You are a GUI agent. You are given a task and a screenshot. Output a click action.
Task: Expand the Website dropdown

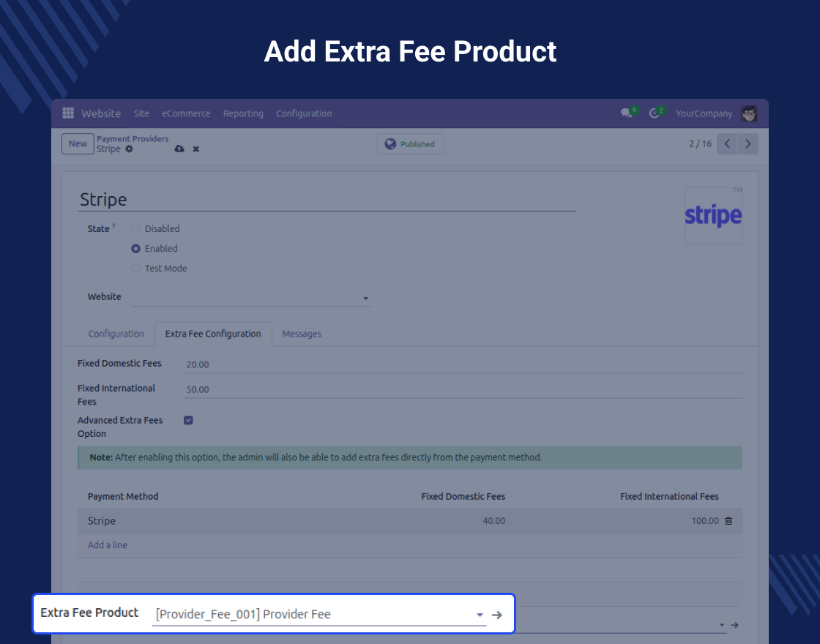(365, 299)
